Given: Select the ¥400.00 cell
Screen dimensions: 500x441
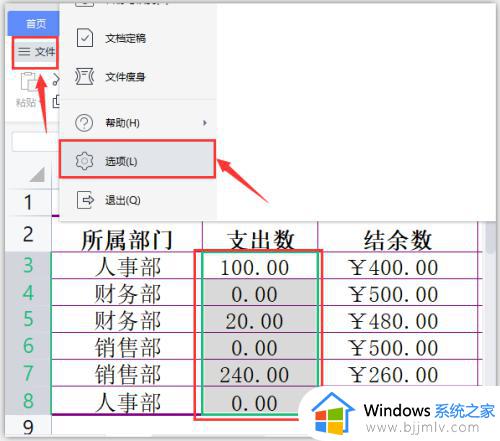Looking at the screenshot, I should (x=398, y=266).
